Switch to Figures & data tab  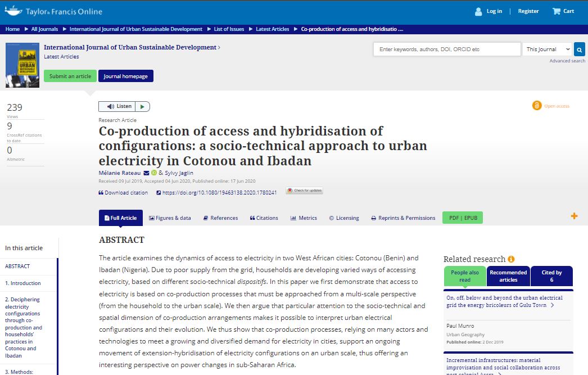point(170,218)
